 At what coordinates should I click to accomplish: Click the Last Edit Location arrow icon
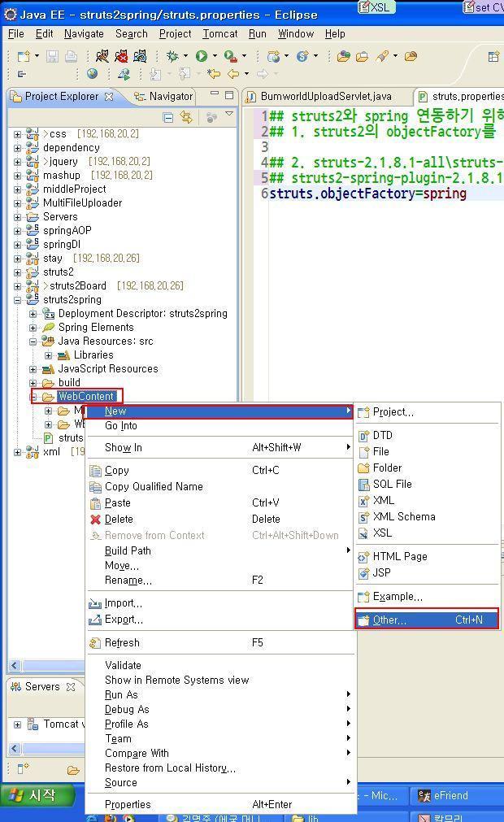(x=214, y=74)
